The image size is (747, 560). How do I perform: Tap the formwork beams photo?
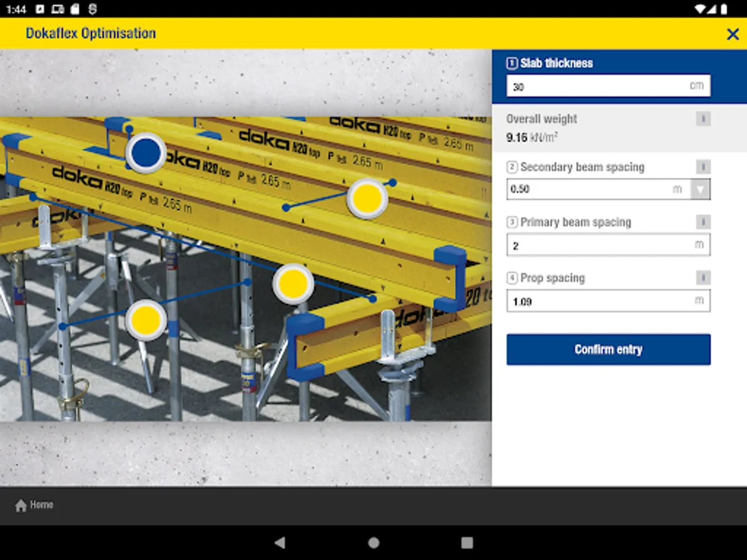(246, 269)
